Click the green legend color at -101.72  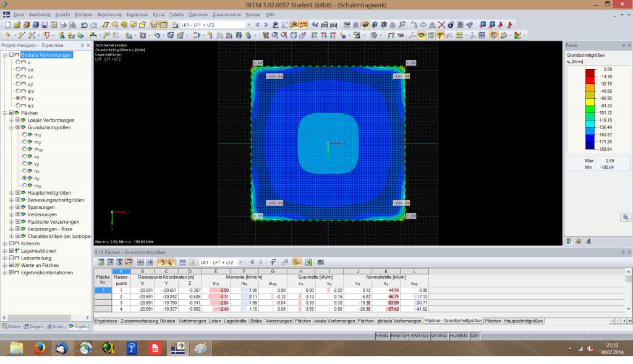[590, 109]
